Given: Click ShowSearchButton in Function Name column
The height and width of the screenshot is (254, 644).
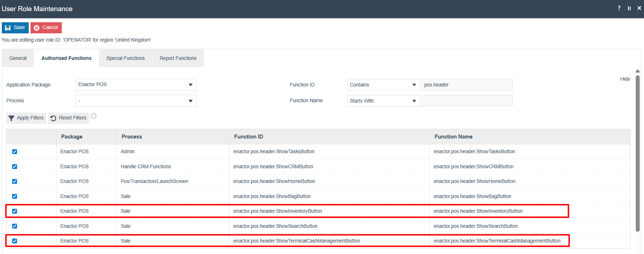Looking at the screenshot, I should 476,226.
